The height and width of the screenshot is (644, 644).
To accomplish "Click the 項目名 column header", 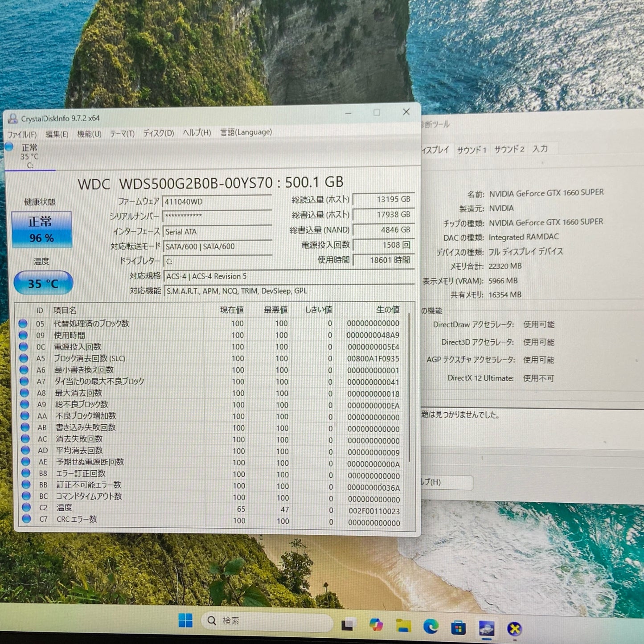I will pos(65,310).
